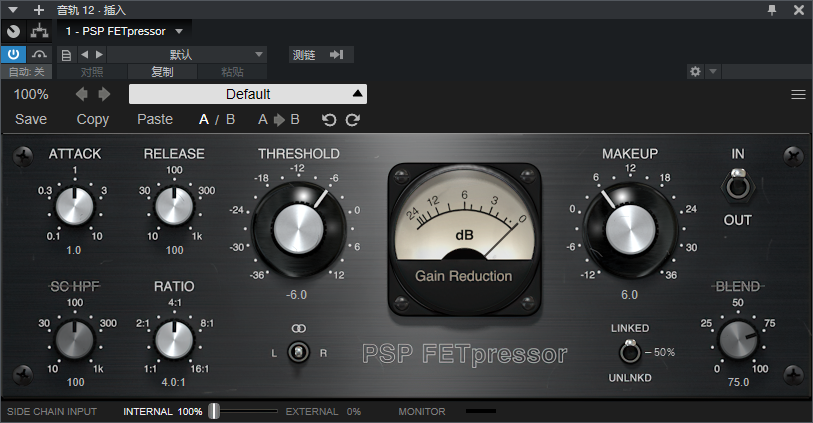
Task: Click the RELEASE knob
Action: pos(174,206)
